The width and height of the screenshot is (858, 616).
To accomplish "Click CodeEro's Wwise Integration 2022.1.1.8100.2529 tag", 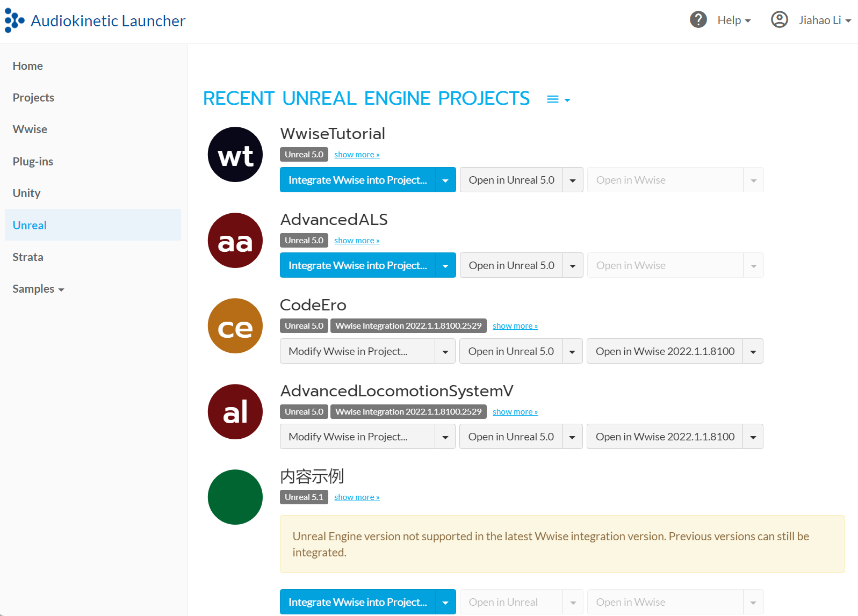I will pos(409,326).
